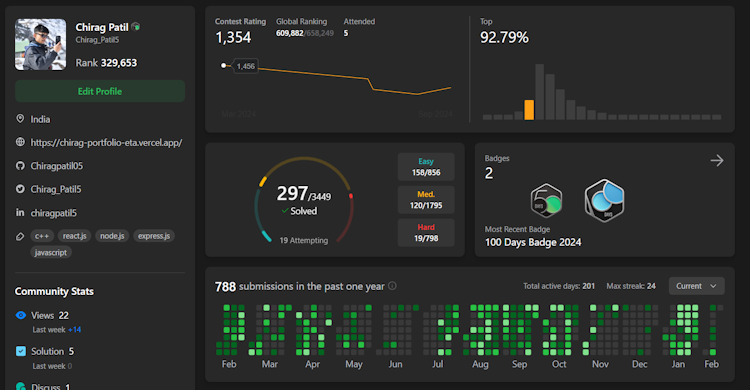Open the Chiragpatil05 GitHub link

tap(56, 166)
